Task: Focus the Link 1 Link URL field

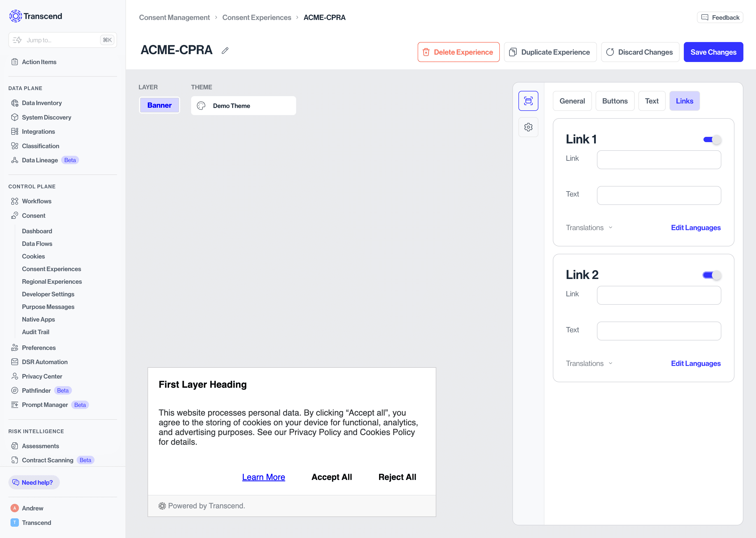Action: (x=659, y=160)
